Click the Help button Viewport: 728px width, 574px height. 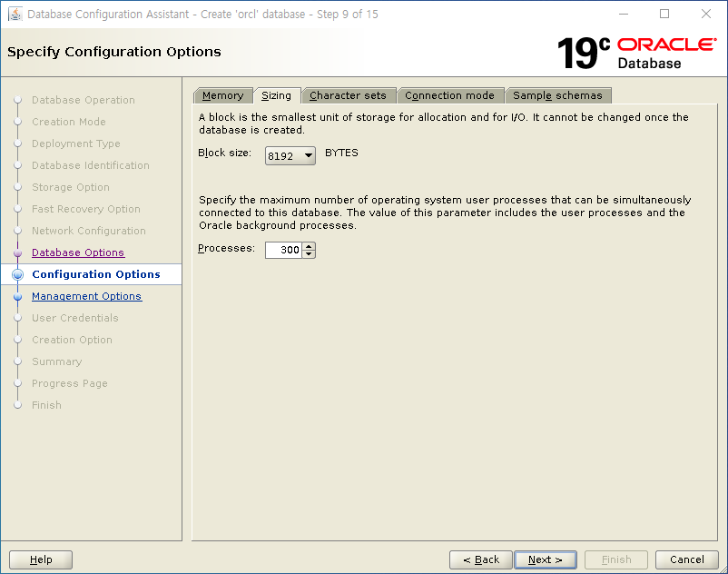coord(41,559)
